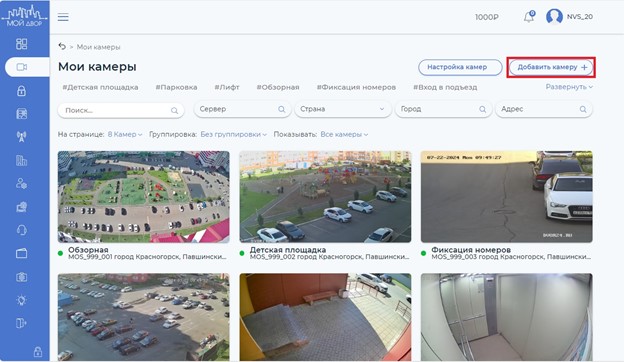
Task: Click the MOS_999_001 address line
Action: 147,257
